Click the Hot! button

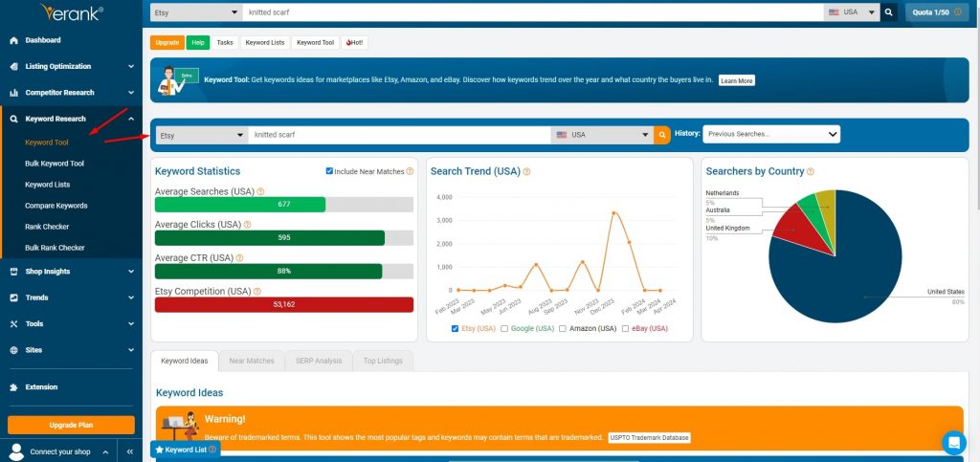pyautogui.click(x=354, y=42)
